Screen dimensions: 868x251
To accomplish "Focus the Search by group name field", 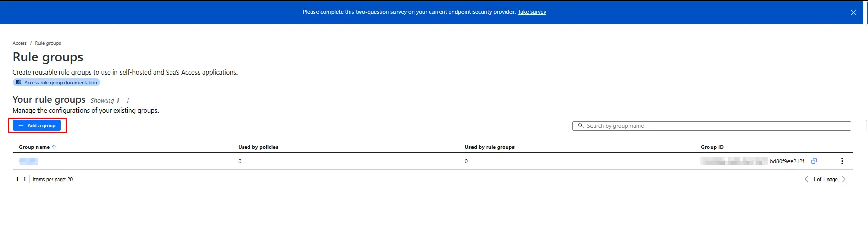I will pos(712,126).
